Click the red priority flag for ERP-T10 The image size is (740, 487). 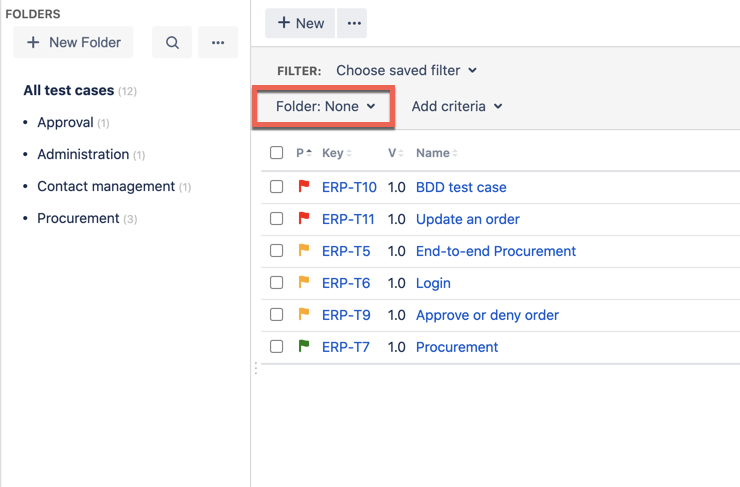(x=304, y=187)
